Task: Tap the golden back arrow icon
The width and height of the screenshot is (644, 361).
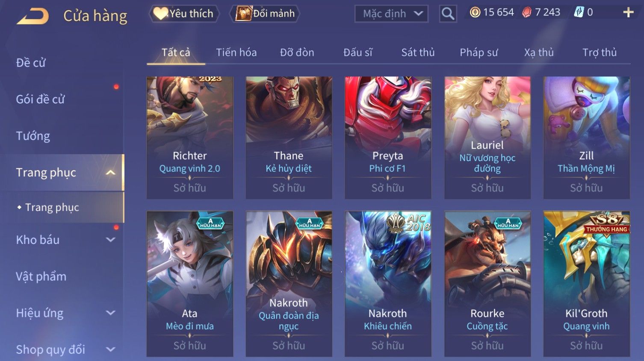Action: coord(32,16)
